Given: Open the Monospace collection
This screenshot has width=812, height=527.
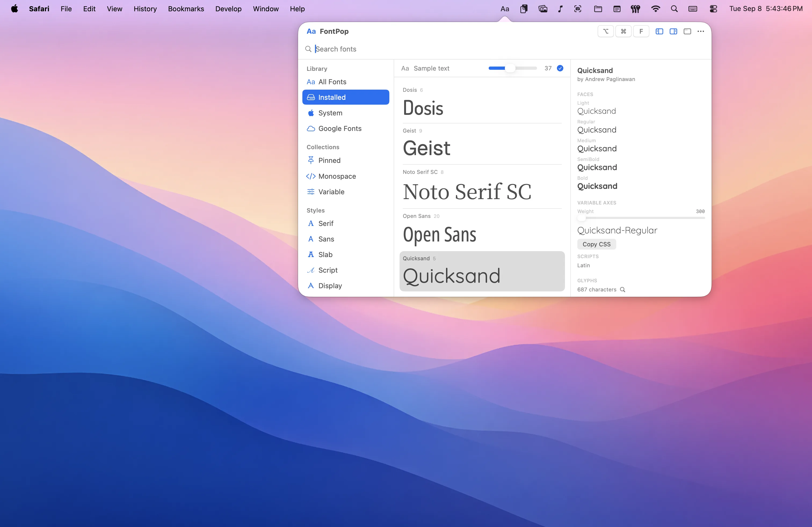Looking at the screenshot, I should tap(346, 176).
